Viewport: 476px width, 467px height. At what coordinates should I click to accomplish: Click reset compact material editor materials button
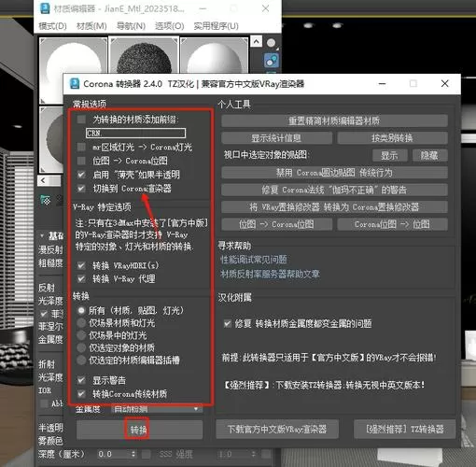[334, 120]
